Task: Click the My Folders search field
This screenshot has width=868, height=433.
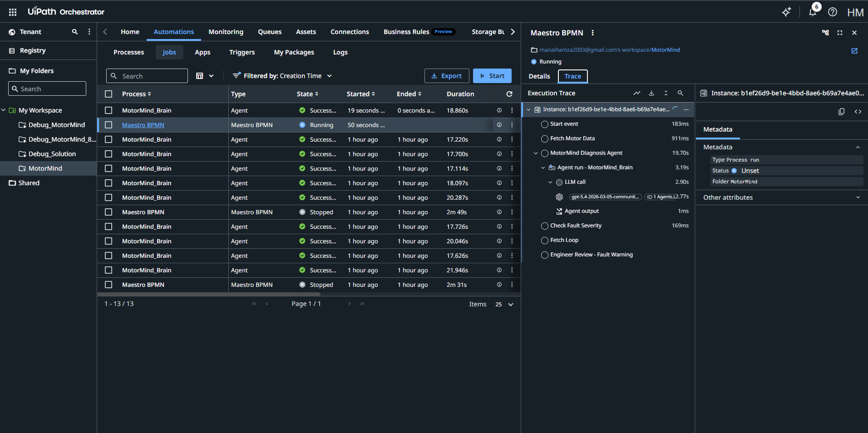Action: point(47,89)
